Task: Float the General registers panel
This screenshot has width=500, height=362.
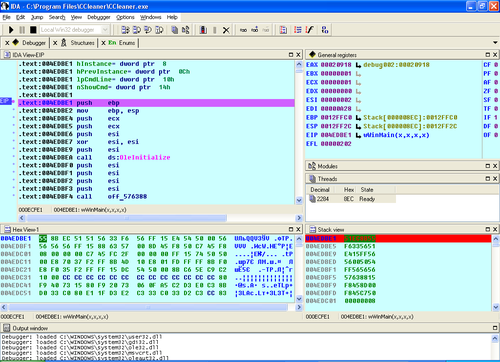Action: [x=488, y=55]
